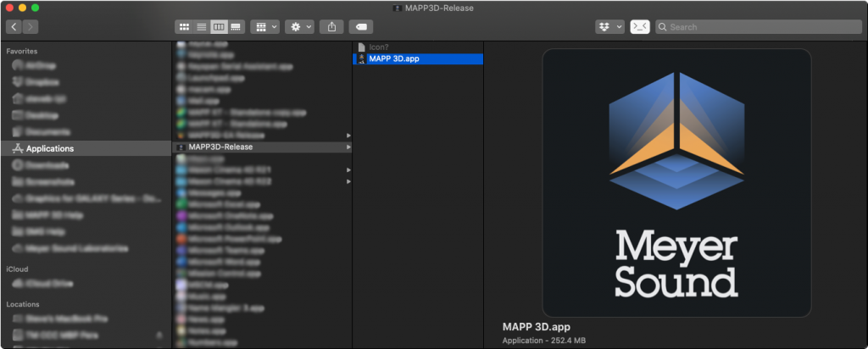
Task: Close the Finder window (red button)
Action: 9,8
